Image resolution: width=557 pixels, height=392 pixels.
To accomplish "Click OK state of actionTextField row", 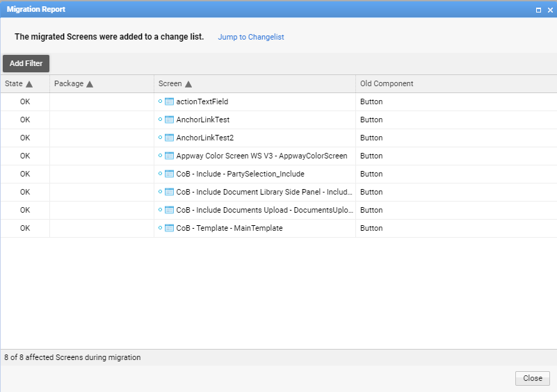I will pos(25,101).
